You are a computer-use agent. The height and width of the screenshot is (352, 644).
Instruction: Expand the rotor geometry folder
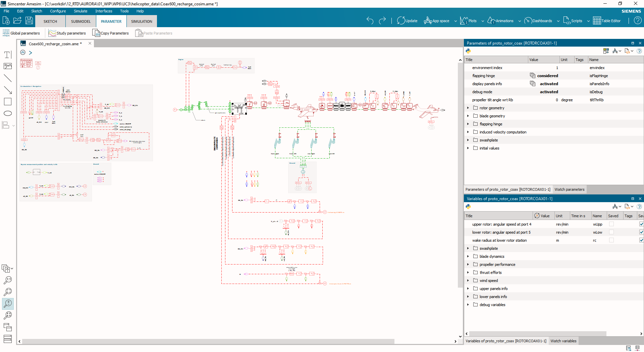[468, 108]
